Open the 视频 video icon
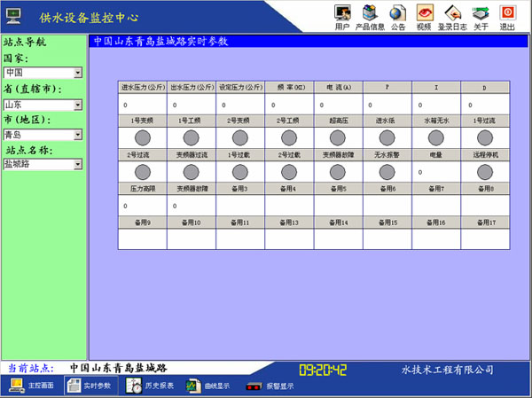Viewport: 532px width, 398px height. pos(424,12)
